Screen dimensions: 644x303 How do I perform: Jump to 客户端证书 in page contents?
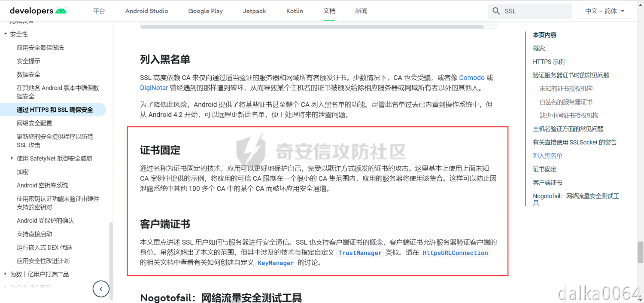coord(547,182)
